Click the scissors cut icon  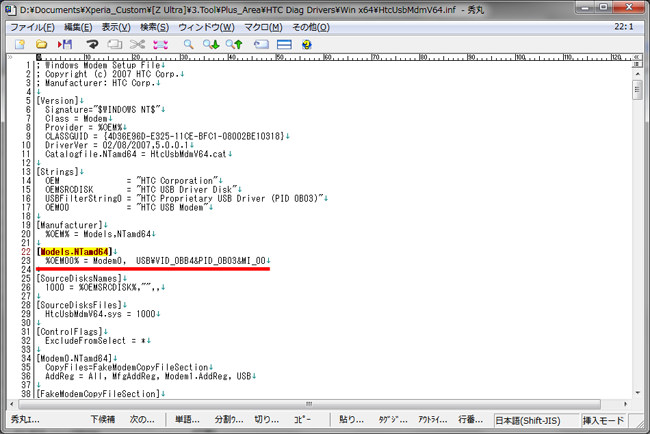[137, 44]
